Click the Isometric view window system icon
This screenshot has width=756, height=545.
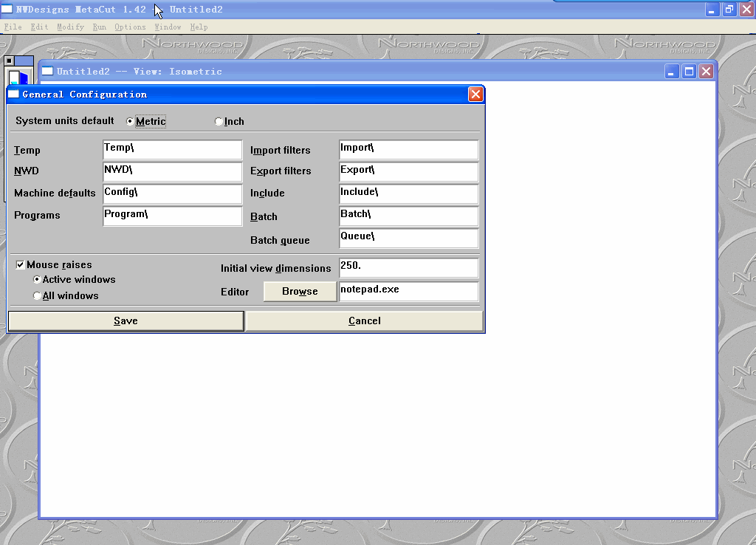[47, 72]
